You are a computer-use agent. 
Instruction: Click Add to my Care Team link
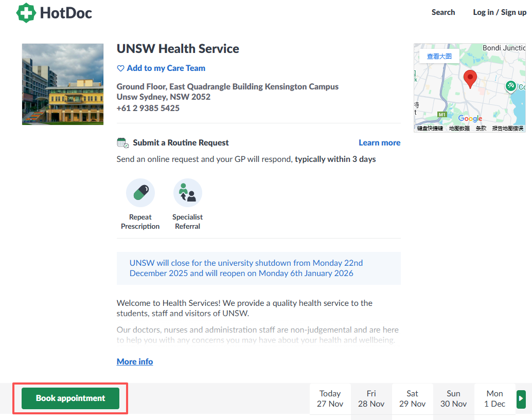click(x=166, y=68)
